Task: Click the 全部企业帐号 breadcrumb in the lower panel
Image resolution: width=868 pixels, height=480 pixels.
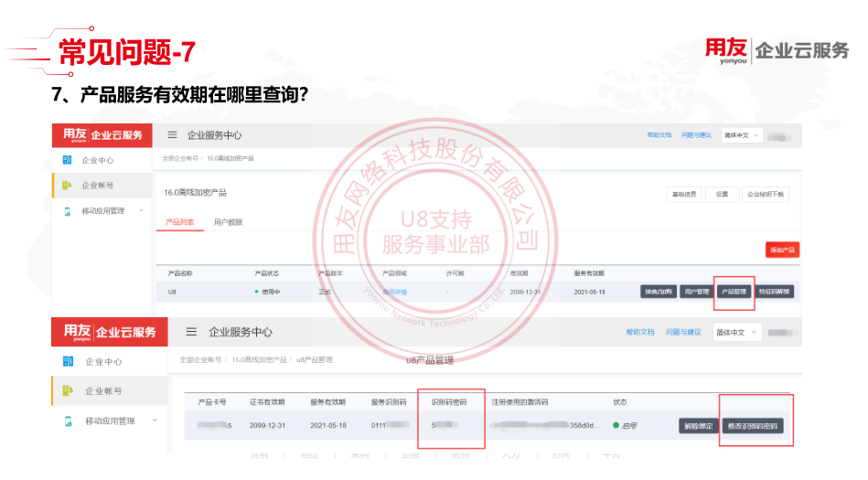Action: 200,361
